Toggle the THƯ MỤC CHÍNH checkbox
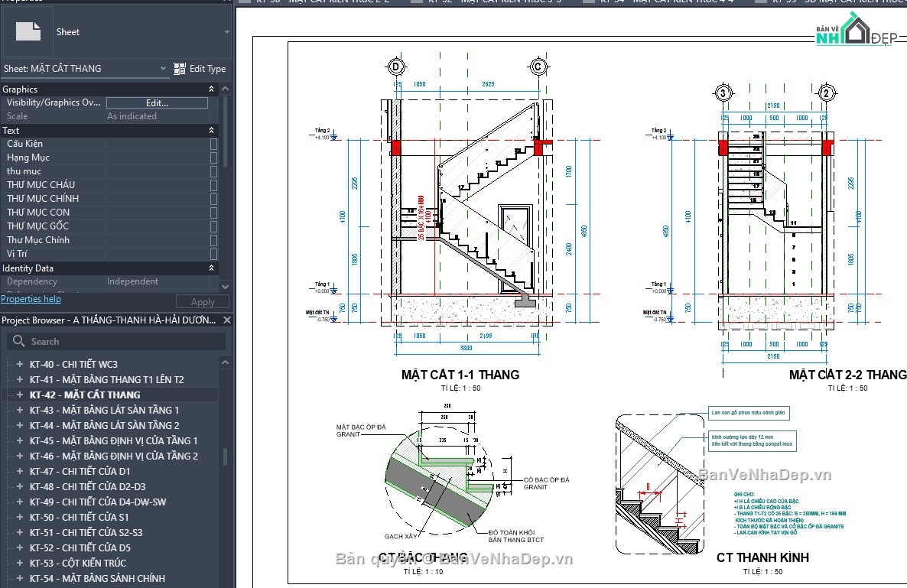 (213, 199)
